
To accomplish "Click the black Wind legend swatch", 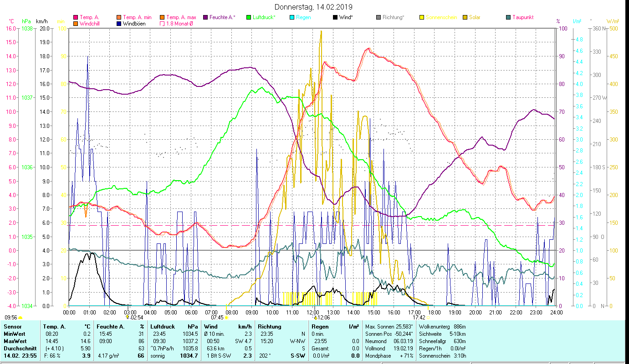I will coord(335,17).
